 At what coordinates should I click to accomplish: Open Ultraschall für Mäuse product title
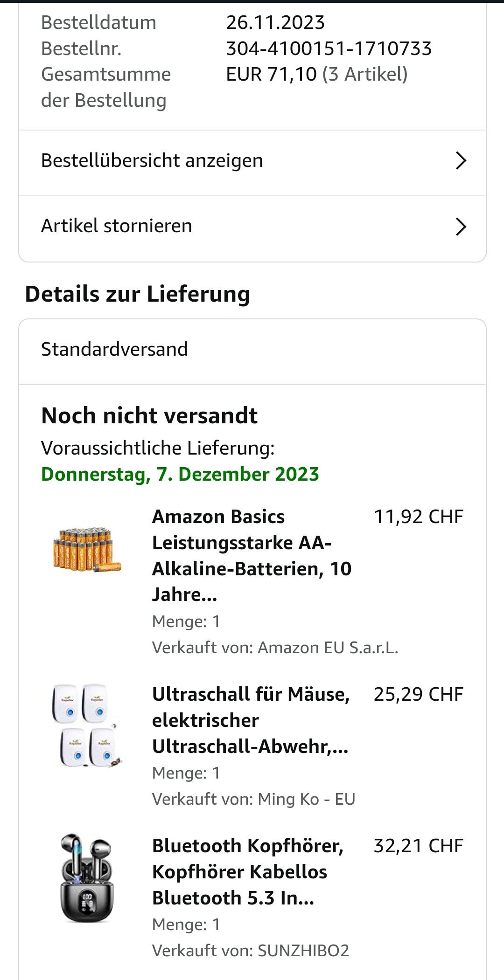(251, 720)
